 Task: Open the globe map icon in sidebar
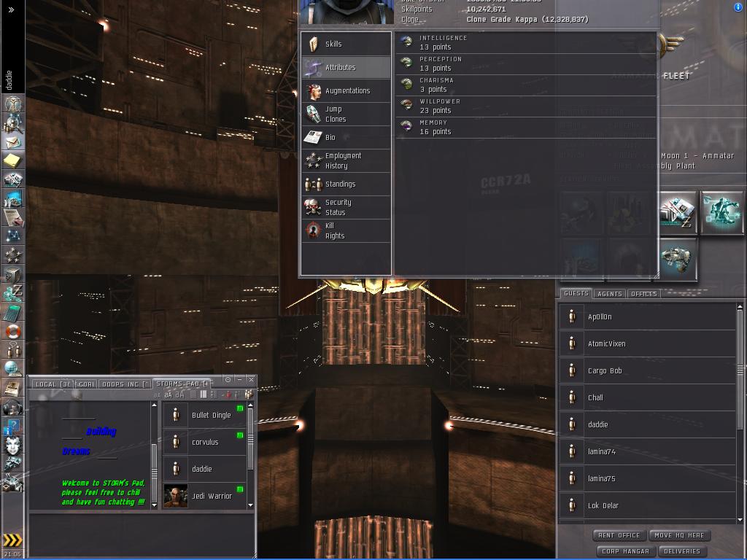click(13, 369)
